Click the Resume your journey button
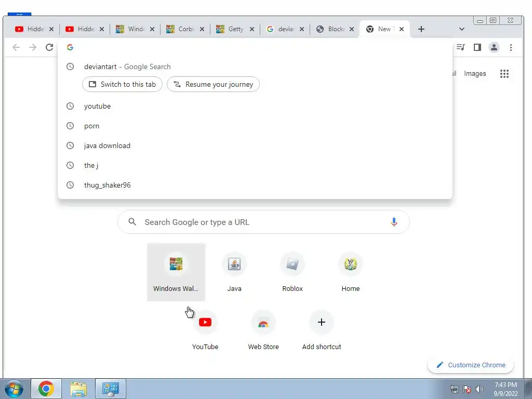The image size is (532, 399). coord(213,84)
